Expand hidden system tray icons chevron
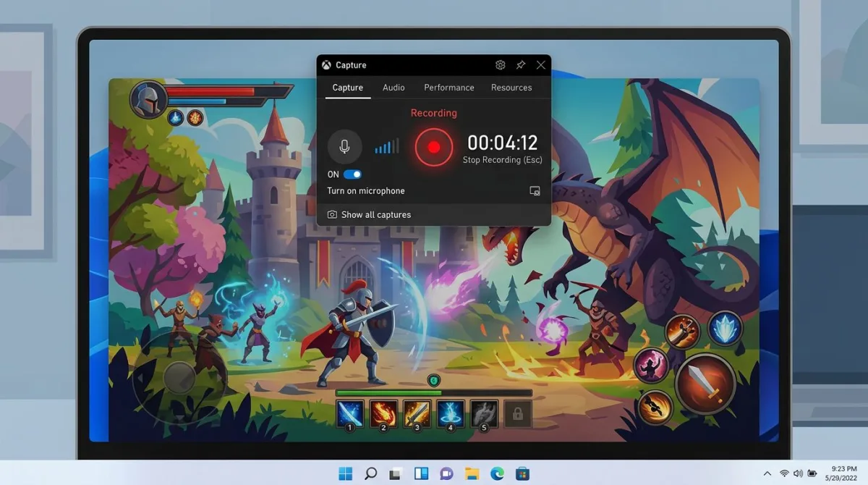 767,473
